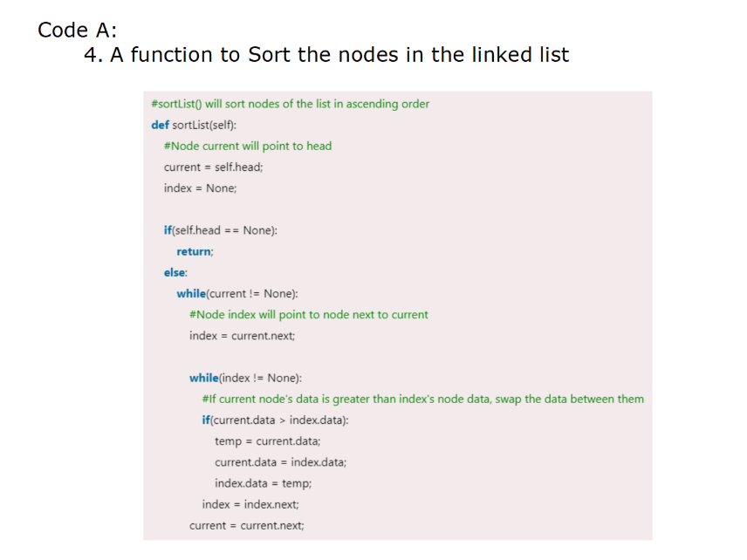Click the 'index = None;' line
This screenshot has height=560, width=747.
(200, 188)
